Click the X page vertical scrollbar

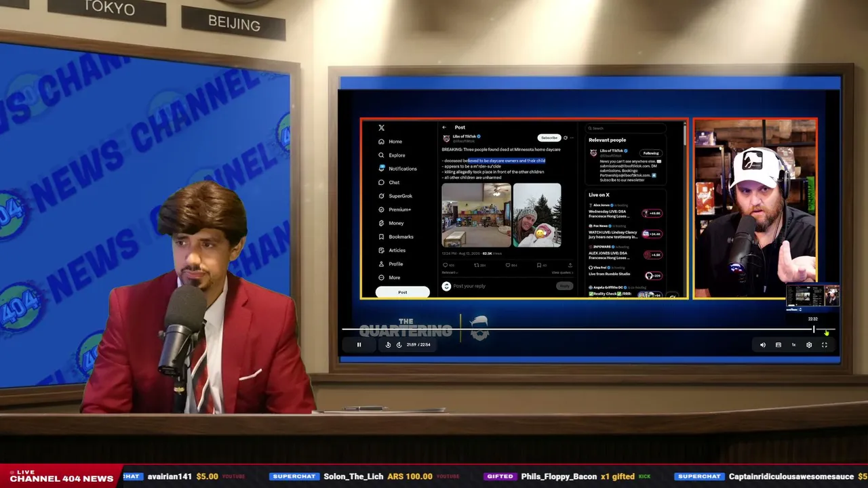pos(685,136)
